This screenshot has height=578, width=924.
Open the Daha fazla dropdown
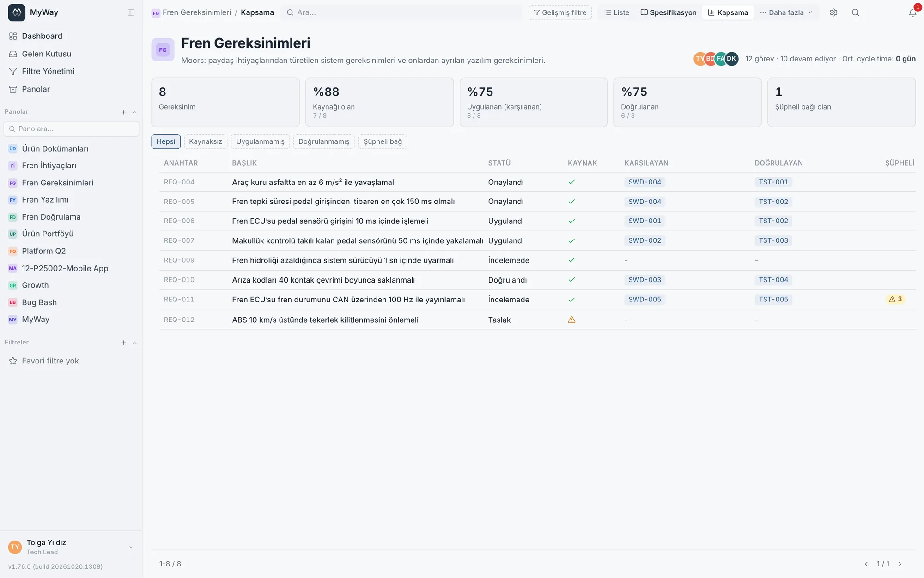tap(786, 12)
